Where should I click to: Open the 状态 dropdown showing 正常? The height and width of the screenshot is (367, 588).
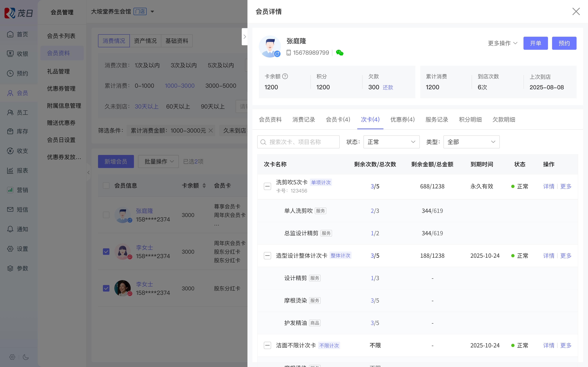(391, 142)
